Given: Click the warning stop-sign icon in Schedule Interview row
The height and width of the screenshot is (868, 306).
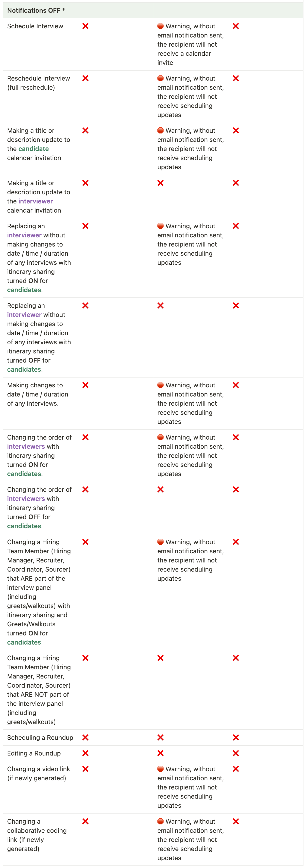Looking at the screenshot, I should (161, 26).
